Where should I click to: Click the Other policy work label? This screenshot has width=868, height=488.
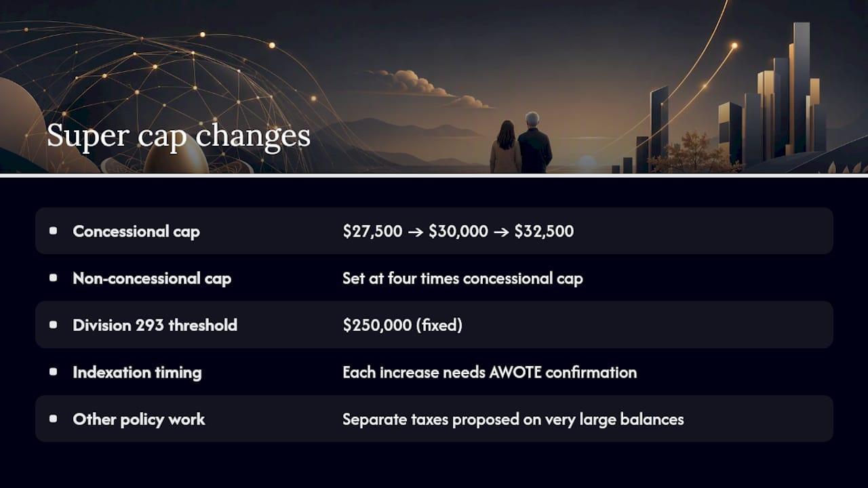point(139,419)
